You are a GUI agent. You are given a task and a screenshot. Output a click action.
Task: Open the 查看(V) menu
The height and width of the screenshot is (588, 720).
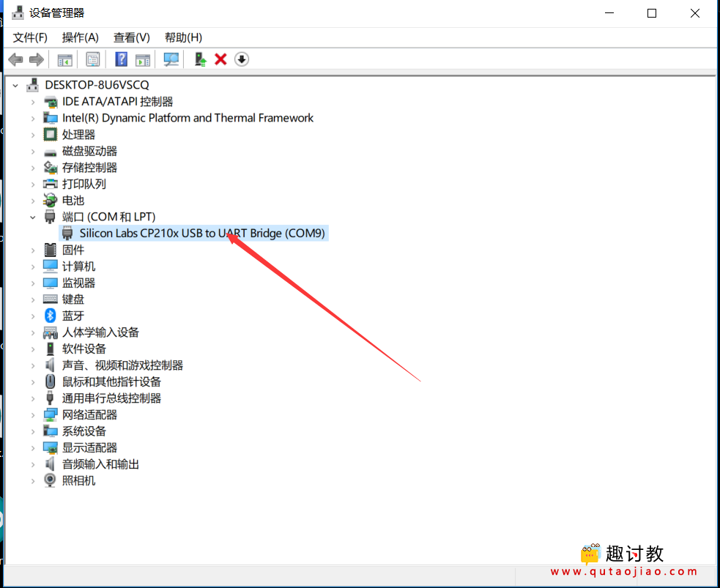click(131, 37)
